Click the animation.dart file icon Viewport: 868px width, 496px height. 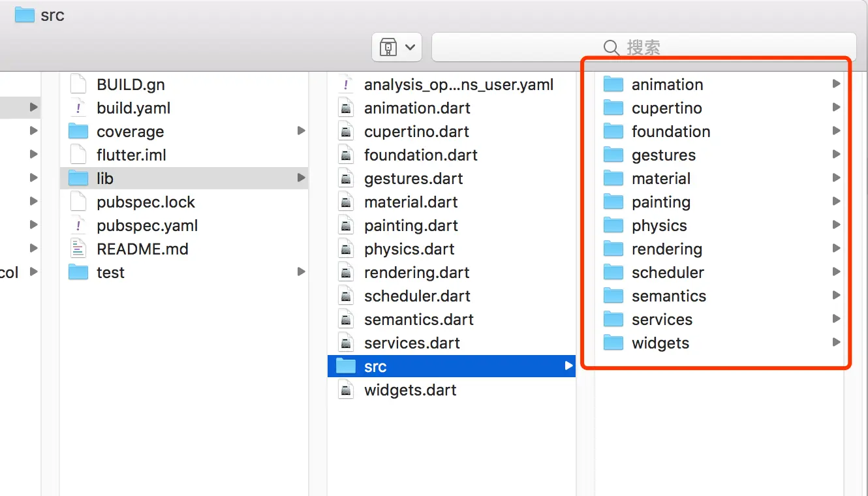click(346, 108)
